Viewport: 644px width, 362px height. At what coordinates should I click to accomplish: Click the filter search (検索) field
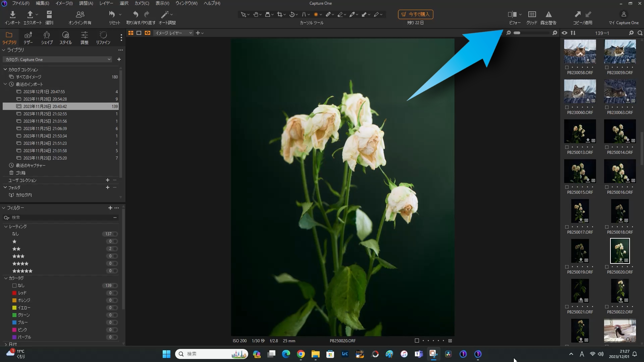[x=60, y=218]
